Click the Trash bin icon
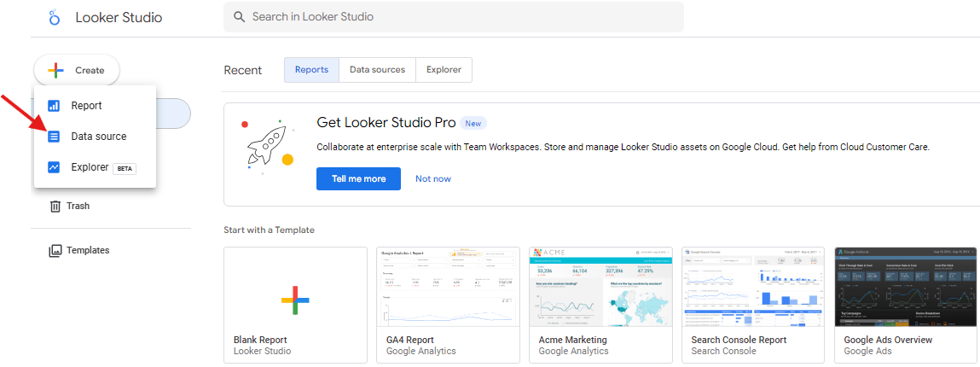The image size is (980, 367). [55, 206]
